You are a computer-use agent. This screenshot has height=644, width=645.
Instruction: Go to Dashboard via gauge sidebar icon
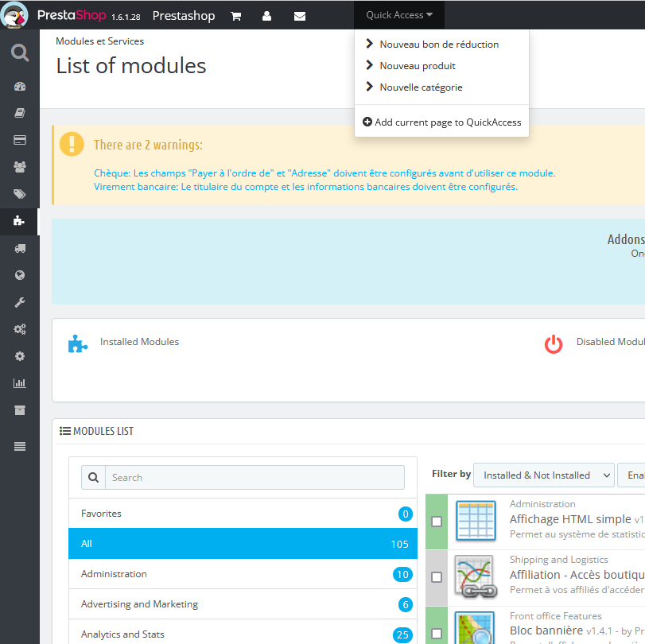point(20,87)
